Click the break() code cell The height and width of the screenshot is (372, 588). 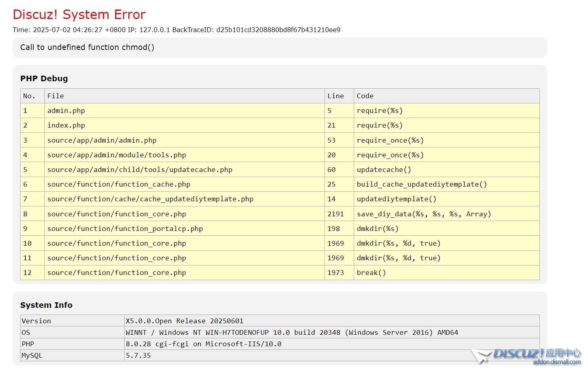[447, 273]
